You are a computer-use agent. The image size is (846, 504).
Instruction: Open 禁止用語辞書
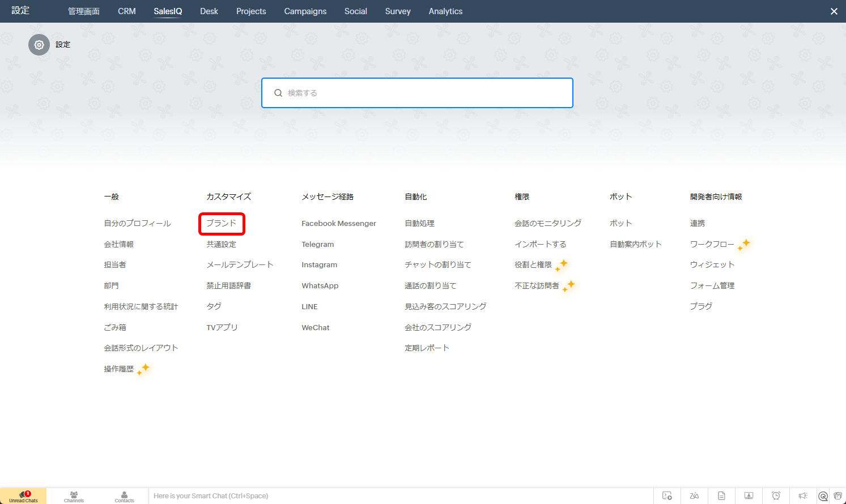pos(229,285)
